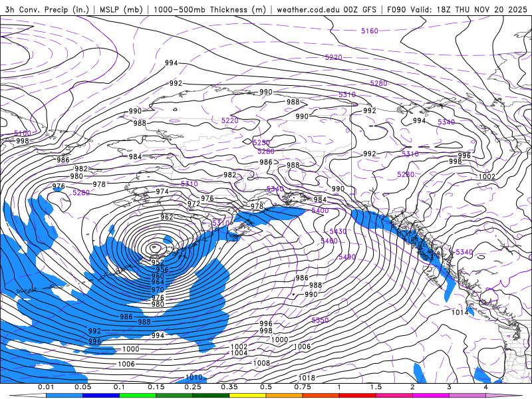Click the 952 mb low center label
Viewport: 532px width, 399px height.
click(x=158, y=262)
